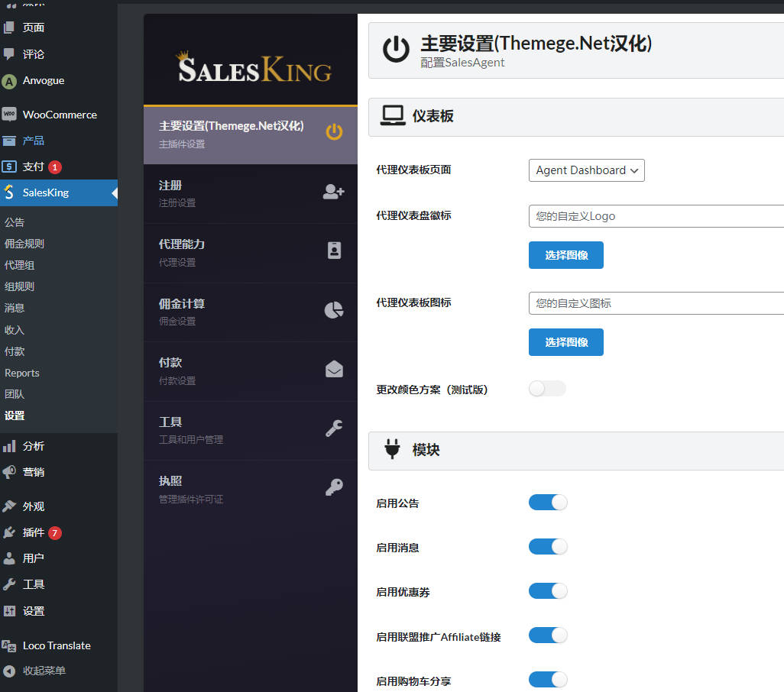
Task: Click the key icon beside 执照
Action: click(x=334, y=487)
